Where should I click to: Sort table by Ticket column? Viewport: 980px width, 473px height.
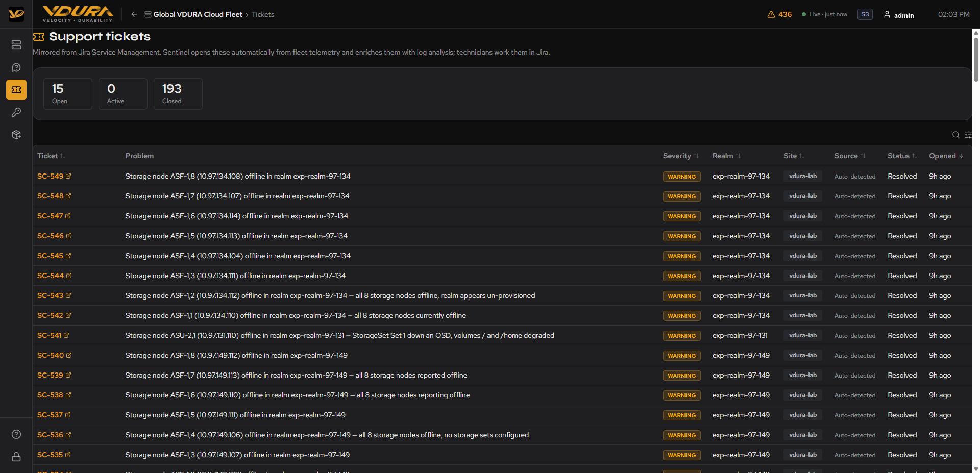click(x=51, y=156)
